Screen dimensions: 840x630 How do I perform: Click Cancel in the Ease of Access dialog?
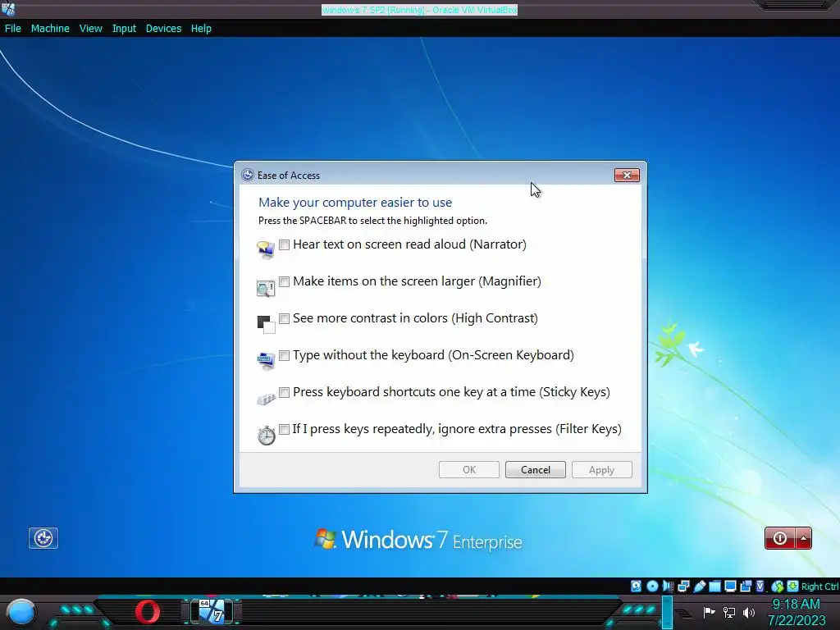click(535, 470)
